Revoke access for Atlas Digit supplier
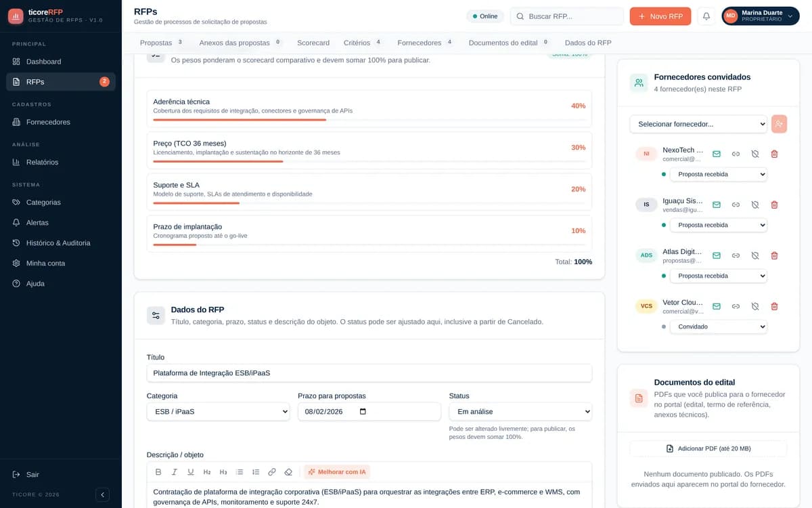Image resolution: width=812 pixels, height=508 pixels. coord(755,255)
